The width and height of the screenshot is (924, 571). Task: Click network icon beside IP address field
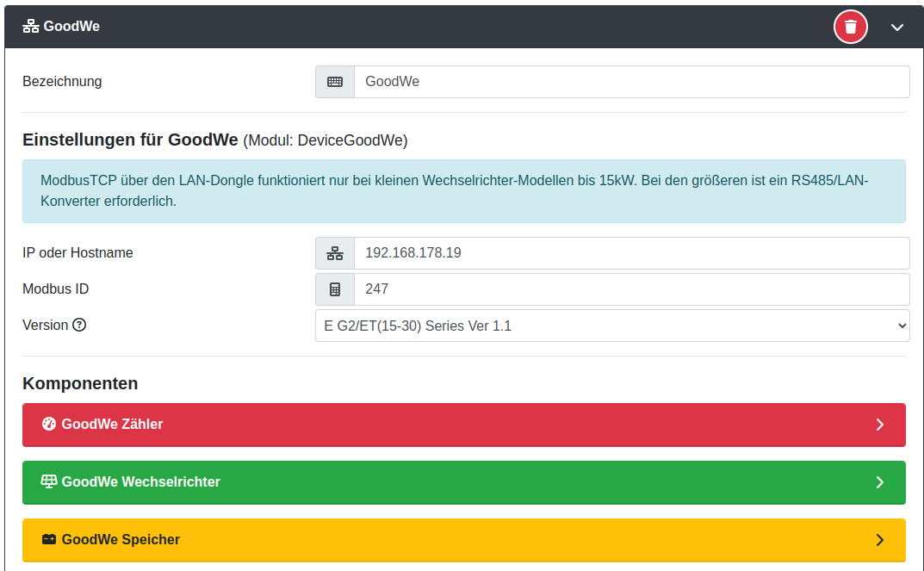(x=335, y=253)
